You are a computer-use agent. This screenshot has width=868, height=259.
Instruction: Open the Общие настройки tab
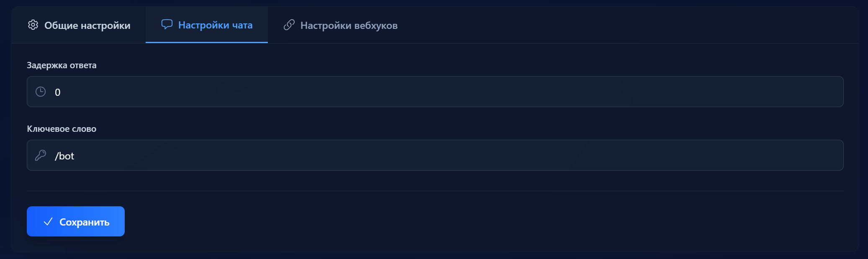(x=87, y=26)
